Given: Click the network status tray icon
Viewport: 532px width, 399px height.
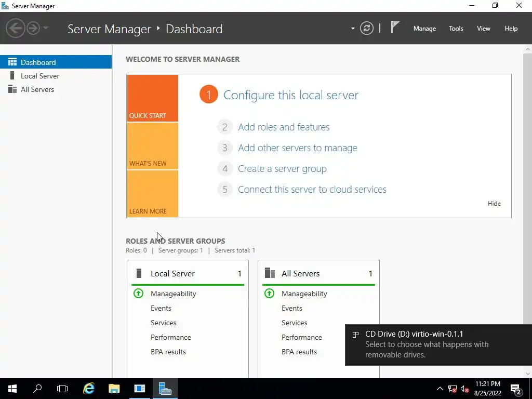Looking at the screenshot, I should point(453,389).
